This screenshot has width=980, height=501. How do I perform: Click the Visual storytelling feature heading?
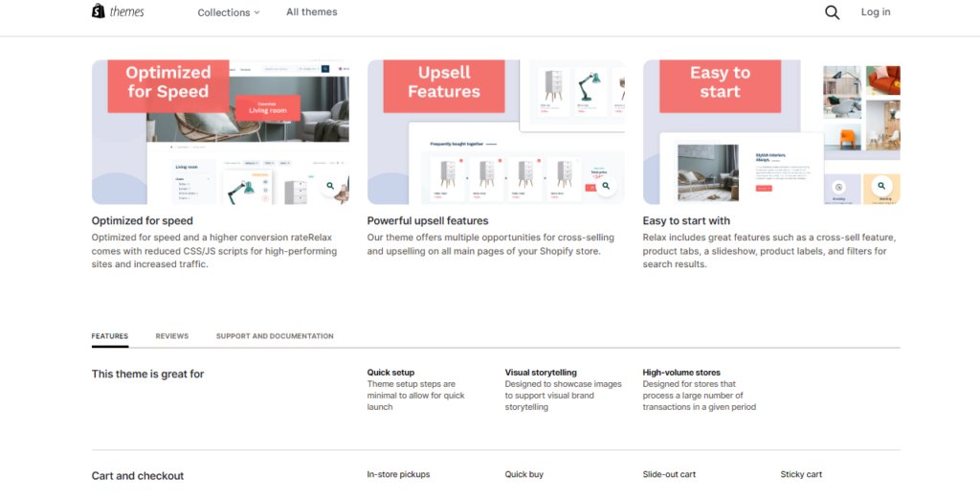coord(541,373)
